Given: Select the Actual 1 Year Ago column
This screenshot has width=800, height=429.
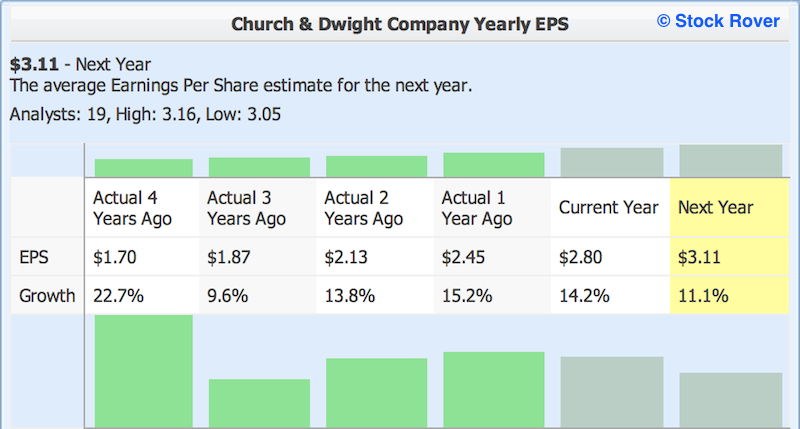Looking at the screenshot, I should [492, 207].
